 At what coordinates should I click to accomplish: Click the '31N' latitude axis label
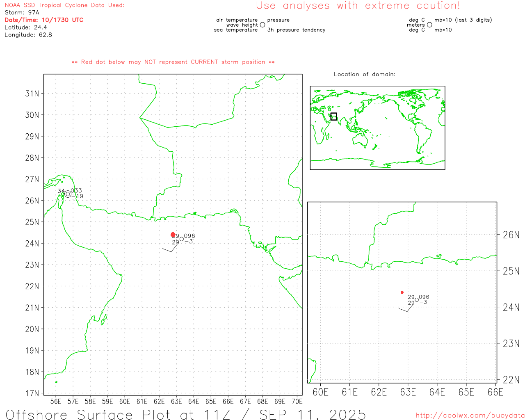tap(32, 94)
